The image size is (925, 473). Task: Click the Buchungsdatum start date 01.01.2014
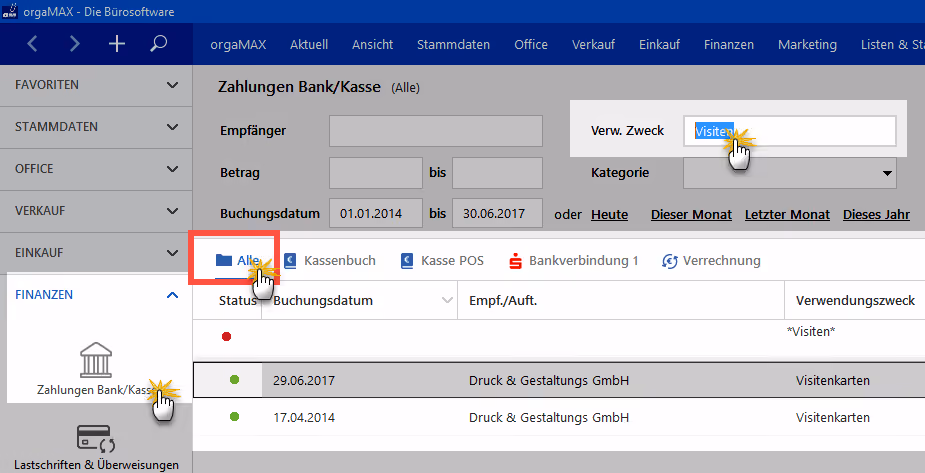click(376, 213)
